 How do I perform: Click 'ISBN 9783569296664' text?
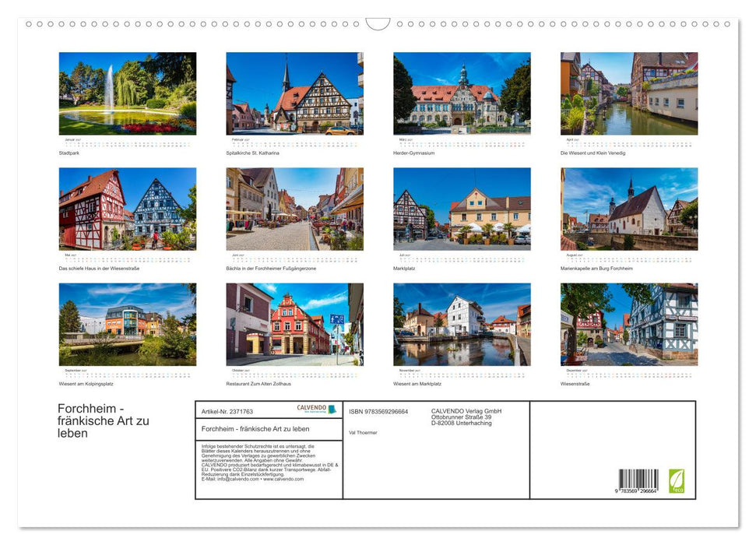[x=378, y=411]
